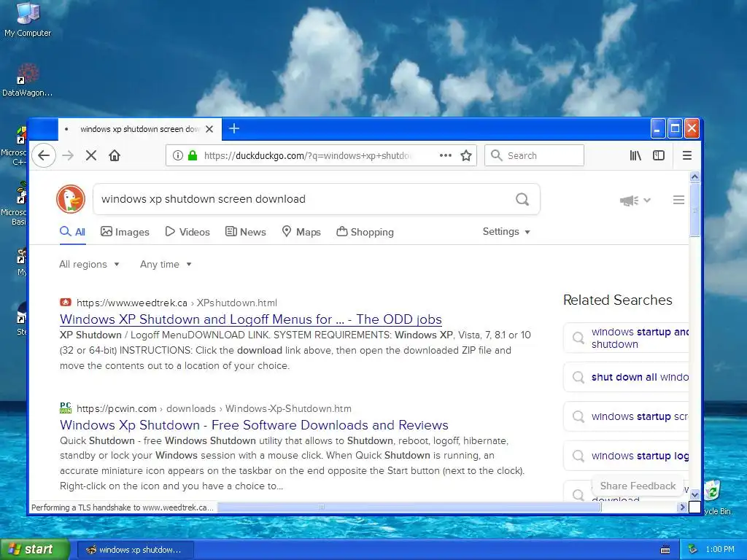The image size is (747, 560).
Task: Open the megaphone announcements icon
Action: [x=629, y=201]
